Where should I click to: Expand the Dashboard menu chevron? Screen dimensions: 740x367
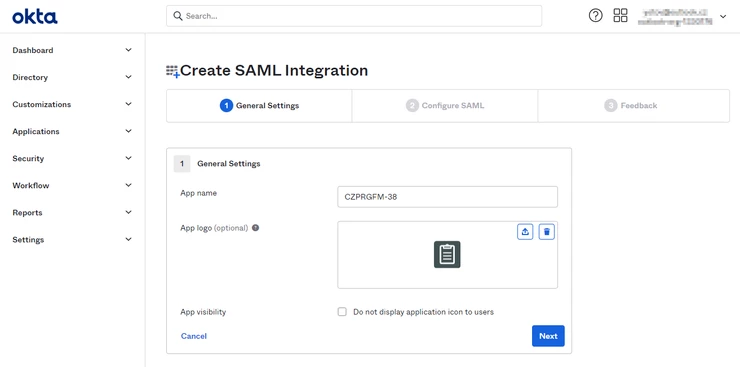(x=128, y=50)
